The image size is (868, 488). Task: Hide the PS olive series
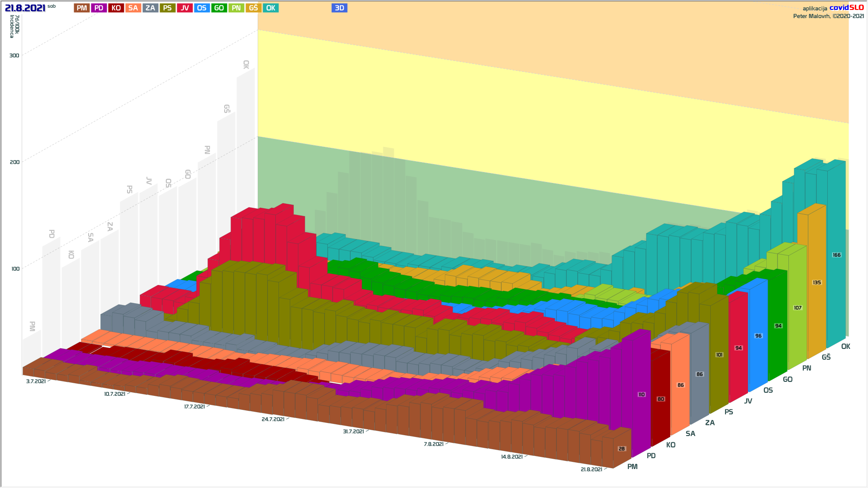coord(167,8)
